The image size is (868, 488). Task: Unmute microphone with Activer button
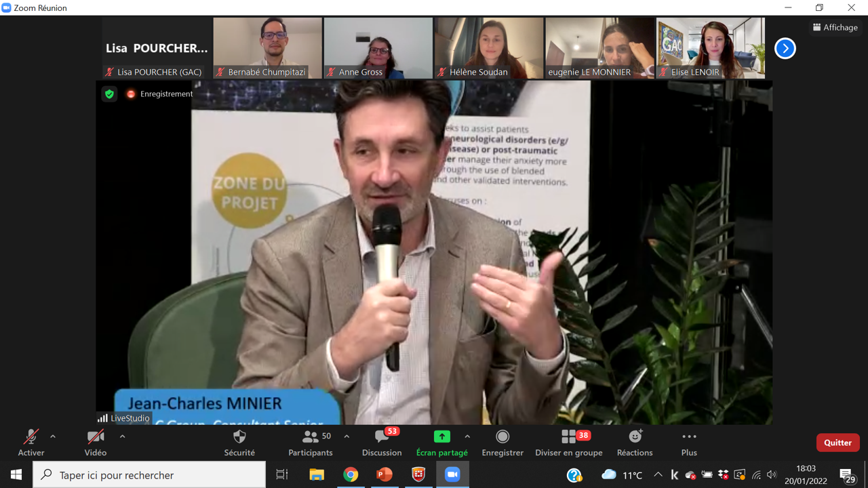coord(31,443)
